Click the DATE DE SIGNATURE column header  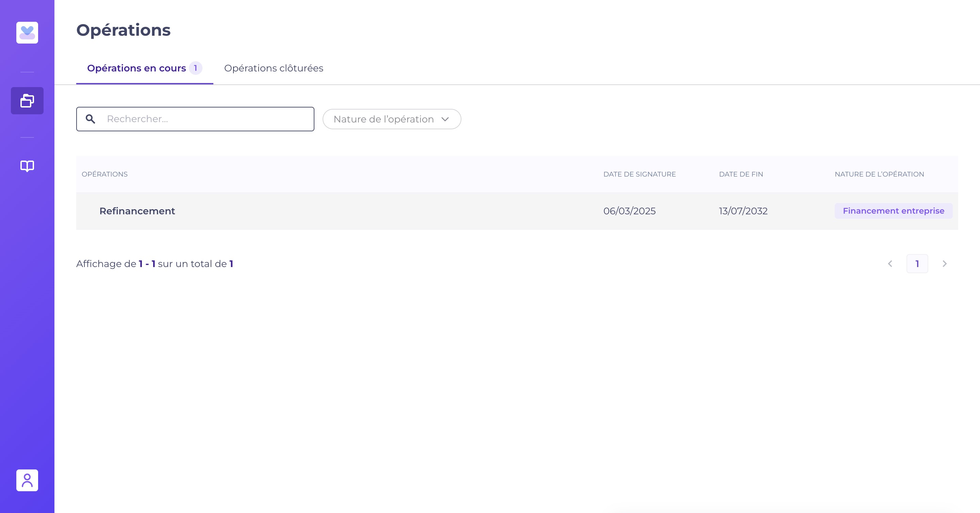point(639,174)
